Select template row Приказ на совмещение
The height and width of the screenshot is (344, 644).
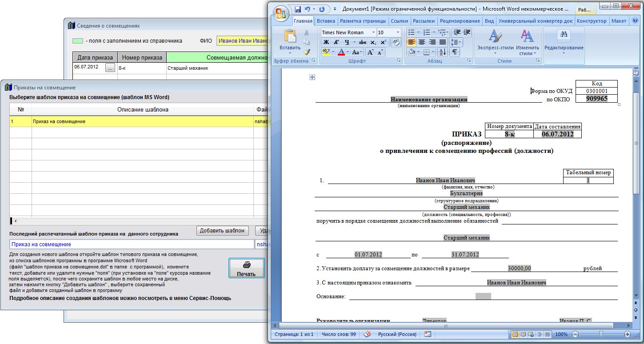click(140, 121)
